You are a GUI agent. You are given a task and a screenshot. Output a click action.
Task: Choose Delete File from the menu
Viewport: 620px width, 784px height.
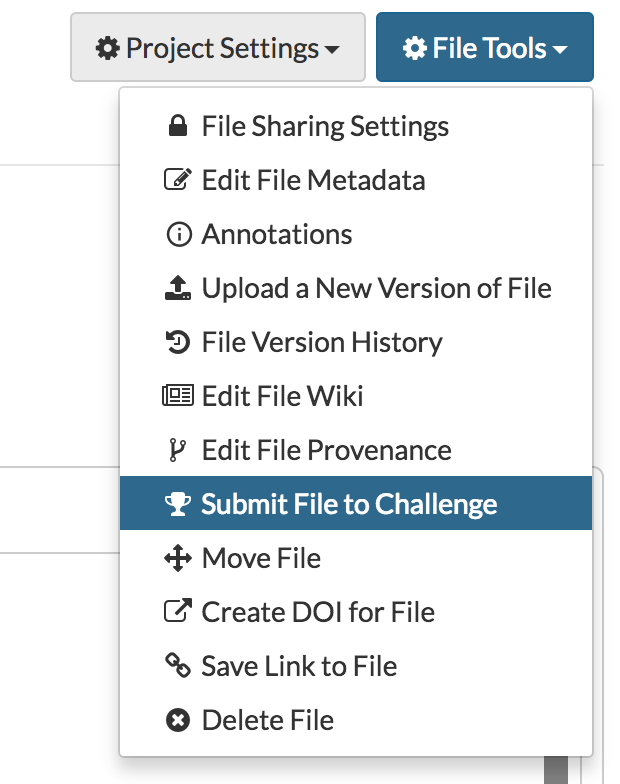click(x=267, y=720)
